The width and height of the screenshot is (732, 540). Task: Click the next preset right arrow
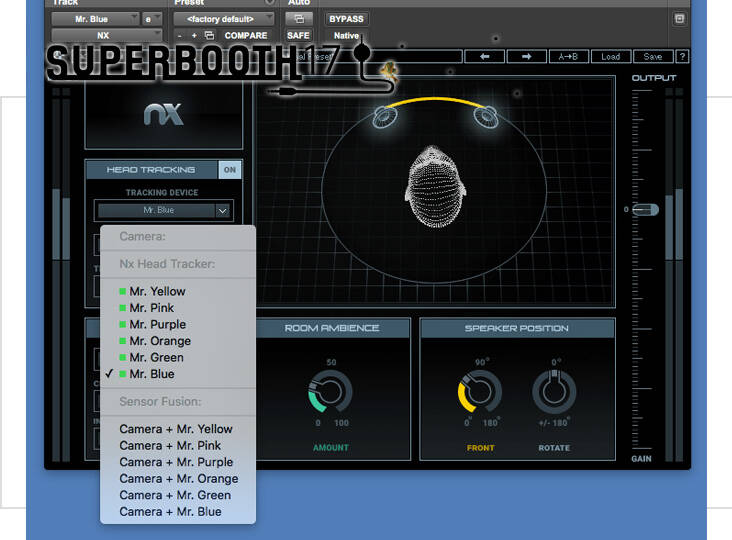coord(526,56)
